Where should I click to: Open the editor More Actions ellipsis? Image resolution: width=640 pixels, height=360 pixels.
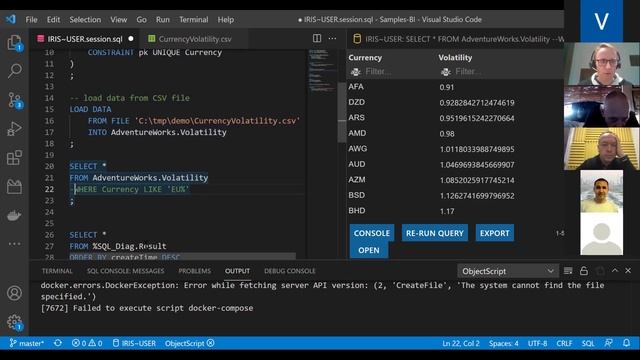(332, 38)
